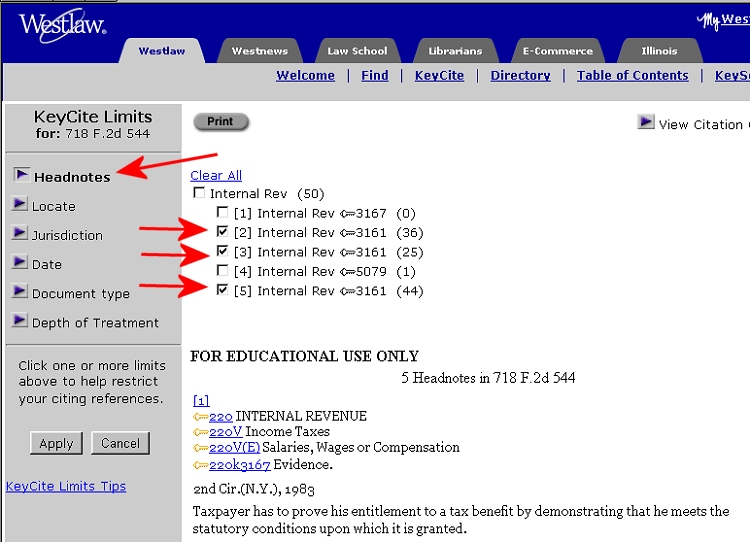The width and height of the screenshot is (750, 542).
Task: Click key icon beside 220V(E) Salaries
Action: [x=200, y=448]
